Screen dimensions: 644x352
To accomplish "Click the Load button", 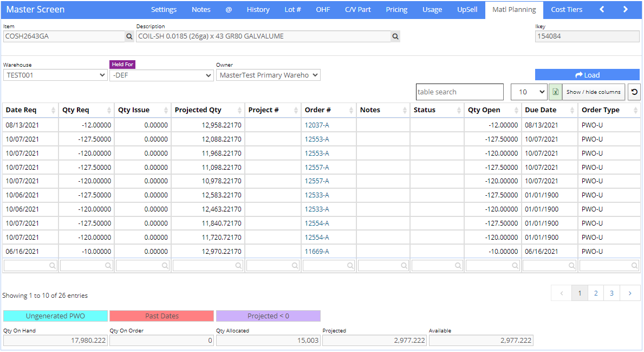I will coord(587,75).
